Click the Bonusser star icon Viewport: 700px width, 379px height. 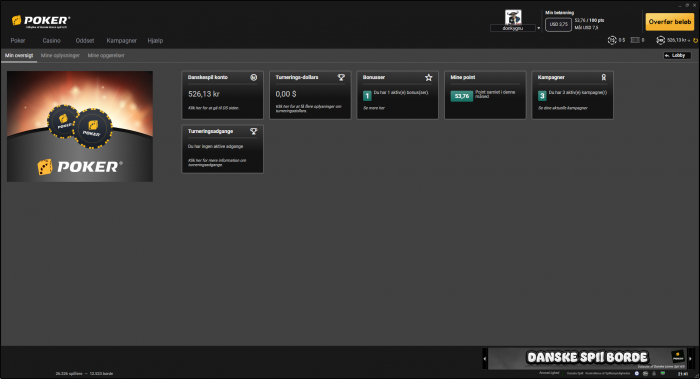click(x=429, y=78)
